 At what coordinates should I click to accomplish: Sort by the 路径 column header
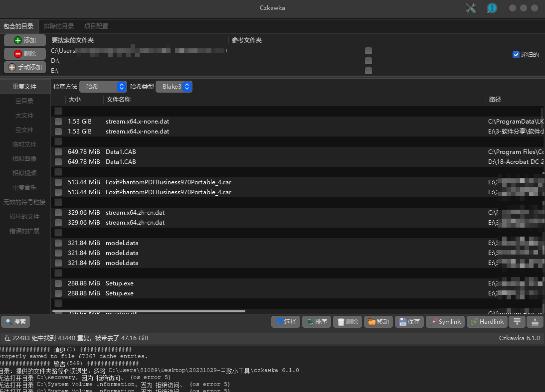tap(515, 100)
